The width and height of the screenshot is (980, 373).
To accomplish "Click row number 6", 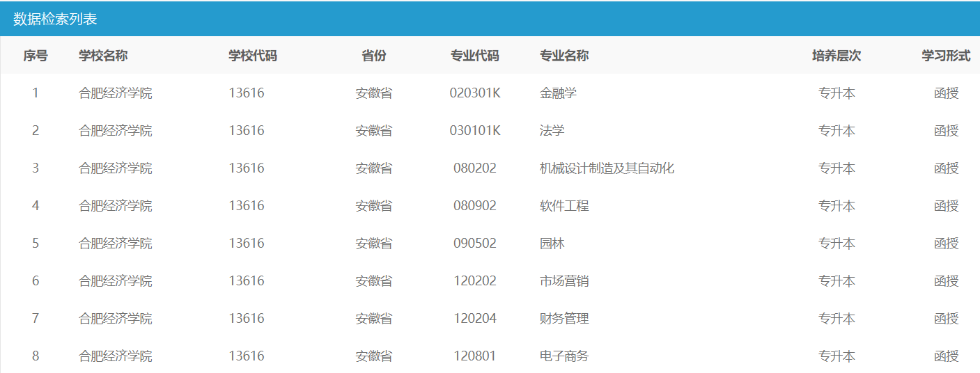I will 36,280.
